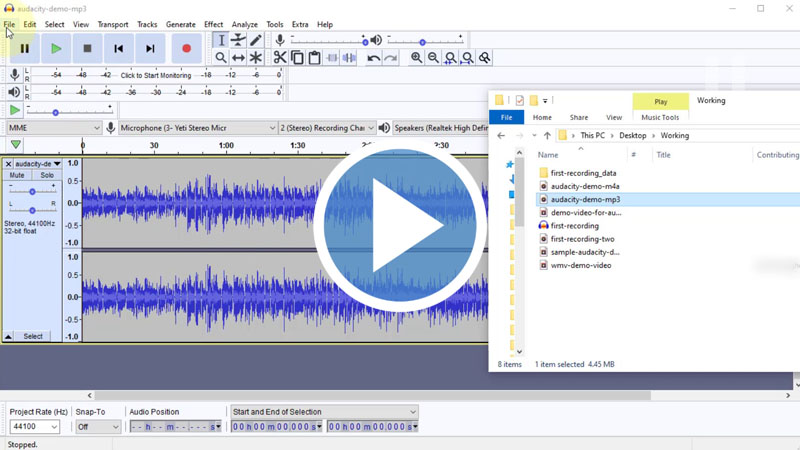Open the MME audio host dropdown
This screenshot has width=800, height=450.
(x=54, y=128)
